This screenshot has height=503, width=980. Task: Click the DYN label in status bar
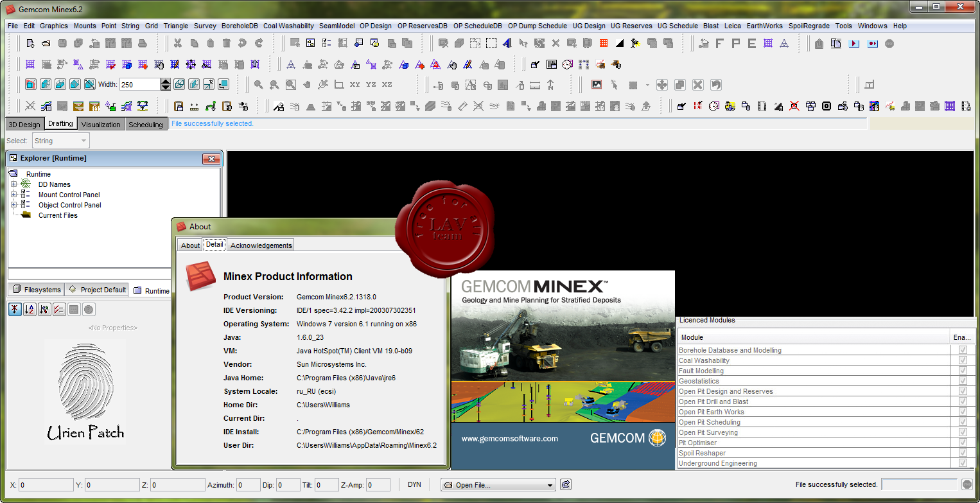point(414,484)
